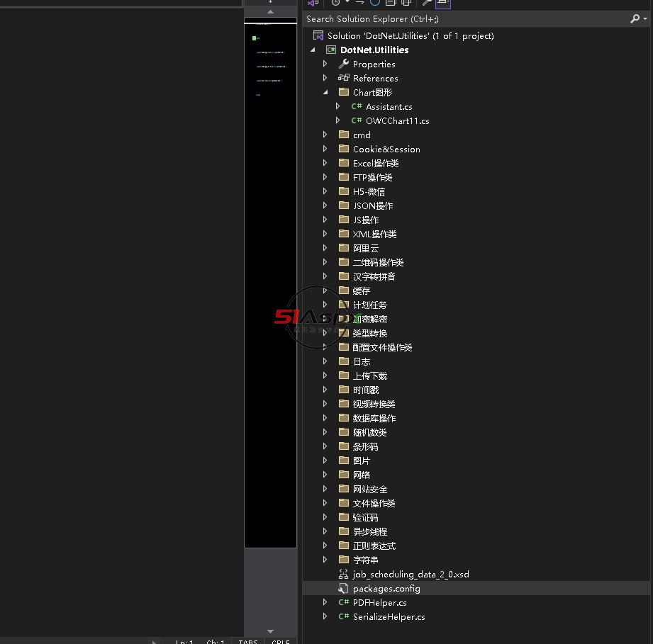The image size is (653, 644).
Task: Select the '上传下载' folder
Action: (370, 375)
